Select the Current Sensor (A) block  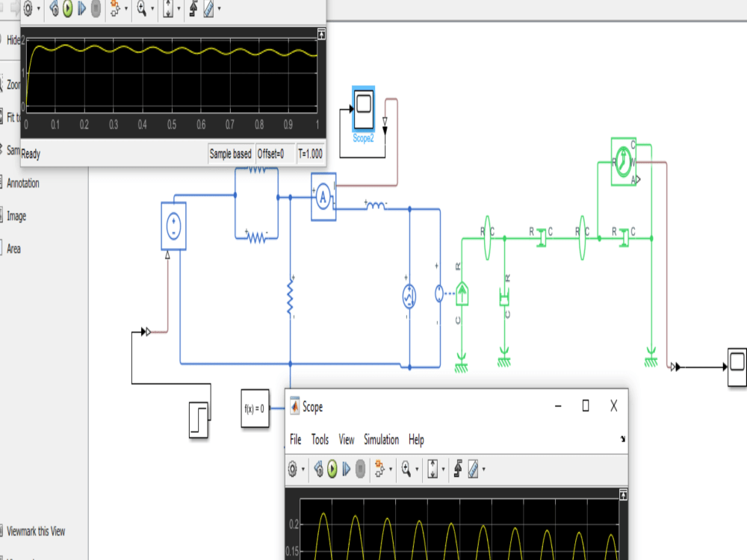(x=323, y=196)
